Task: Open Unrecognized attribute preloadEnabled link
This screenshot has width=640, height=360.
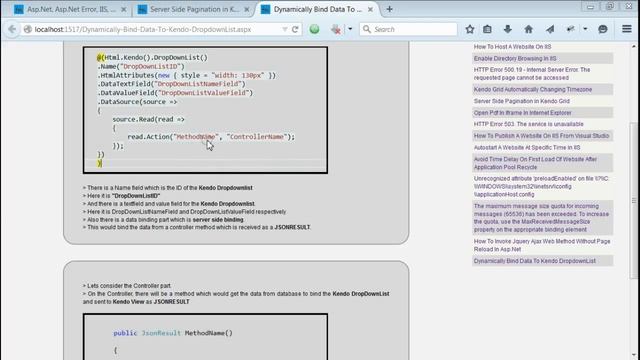Action: coord(541,187)
